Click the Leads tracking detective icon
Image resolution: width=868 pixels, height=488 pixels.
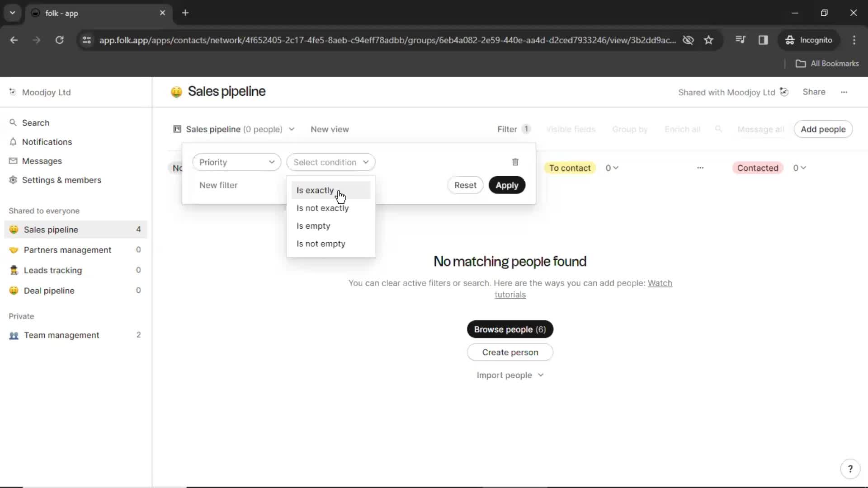14,270
